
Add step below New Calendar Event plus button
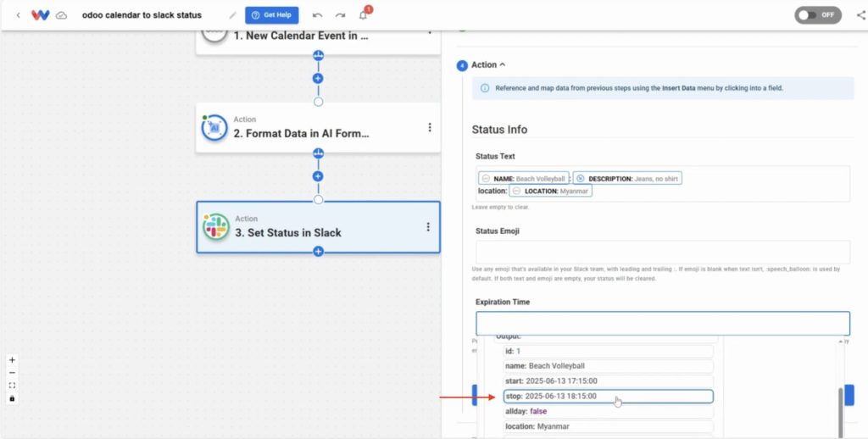pos(318,78)
